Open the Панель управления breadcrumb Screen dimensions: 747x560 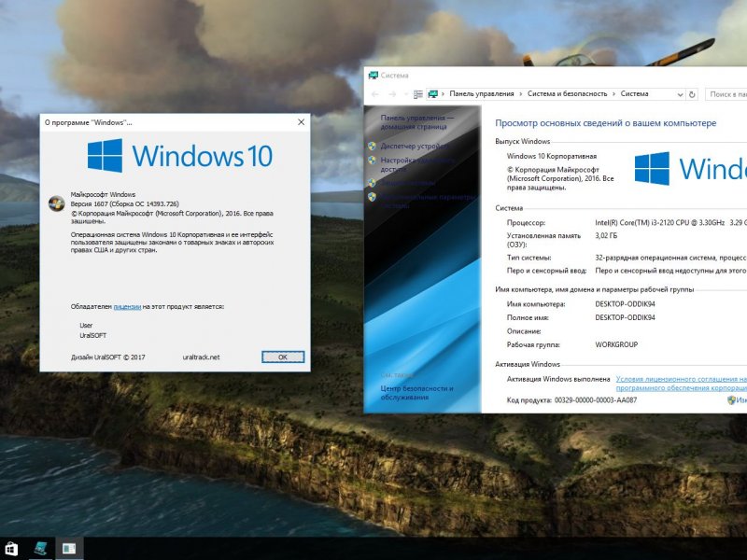482,94
